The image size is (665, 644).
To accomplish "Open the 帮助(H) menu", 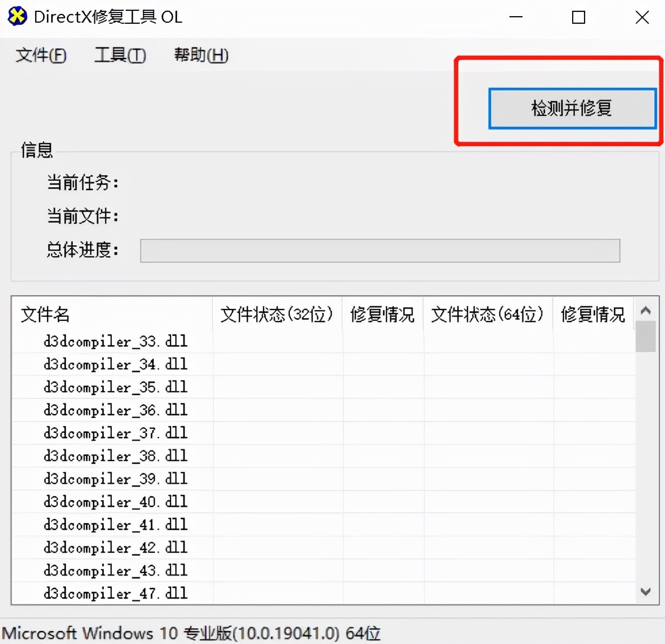I will click(200, 54).
